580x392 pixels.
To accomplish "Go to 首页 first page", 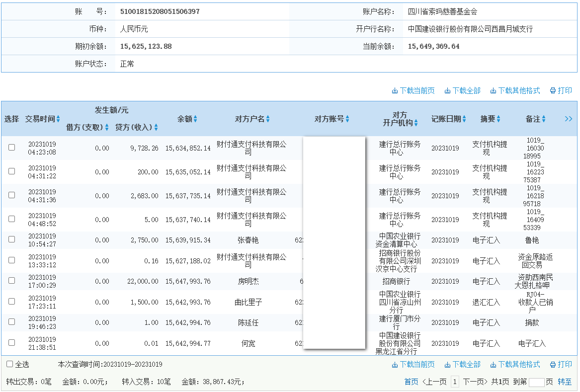I will 412,382.
